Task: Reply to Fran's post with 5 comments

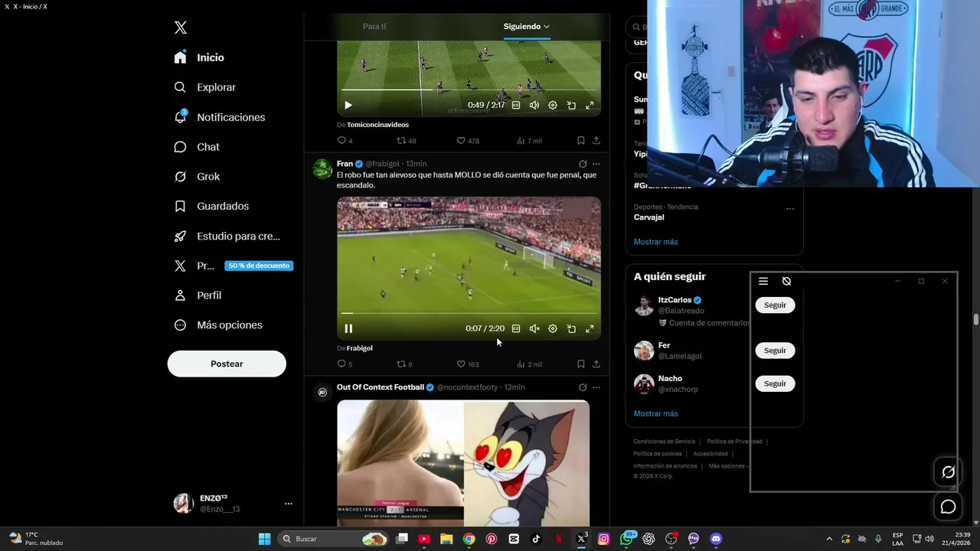Action: coord(345,364)
